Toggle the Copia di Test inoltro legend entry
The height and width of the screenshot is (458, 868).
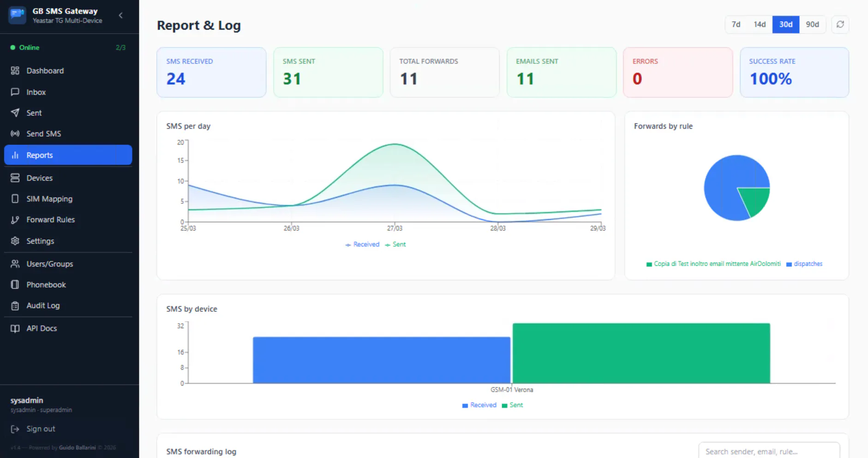(713, 264)
